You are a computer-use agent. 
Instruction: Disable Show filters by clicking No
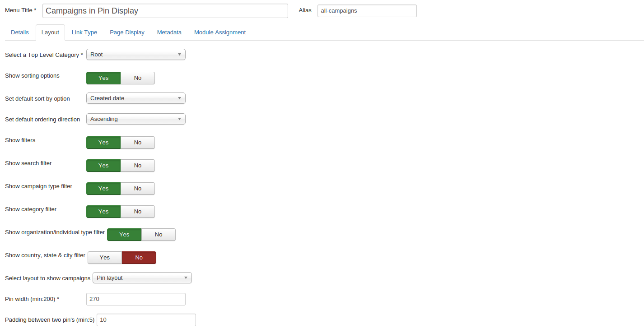(x=138, y=143)
